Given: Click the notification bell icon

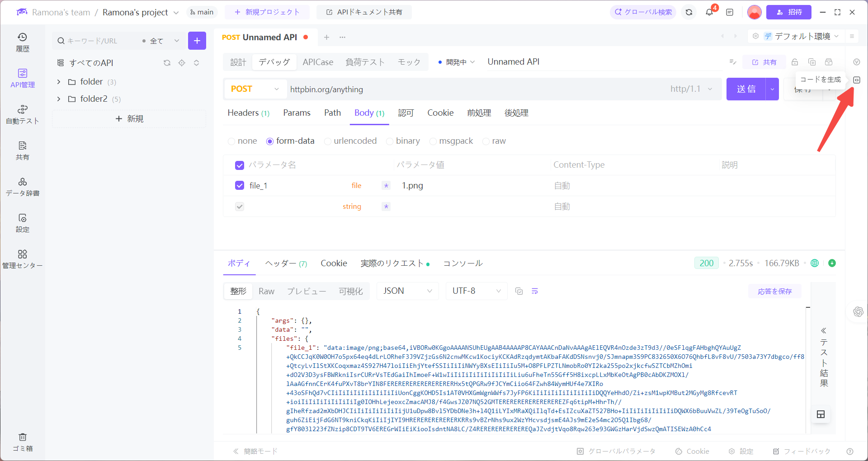Looking at the screenshot, I should 709,12.
